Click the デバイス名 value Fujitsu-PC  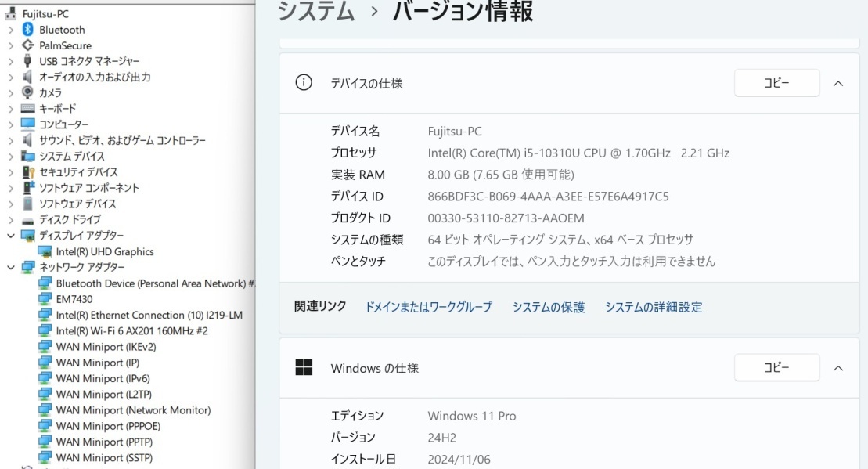click(x=455, y=132)
